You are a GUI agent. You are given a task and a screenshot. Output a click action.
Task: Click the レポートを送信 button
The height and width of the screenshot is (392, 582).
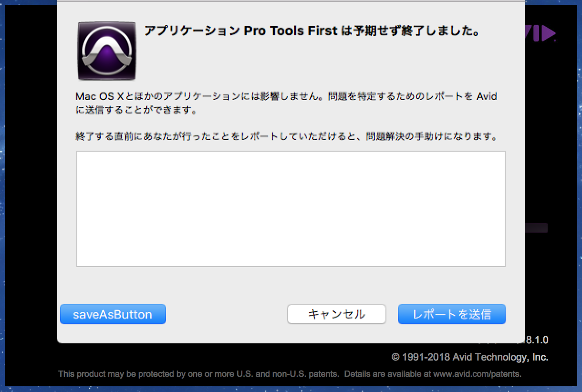pyautogui.click(x=452, y=314)
